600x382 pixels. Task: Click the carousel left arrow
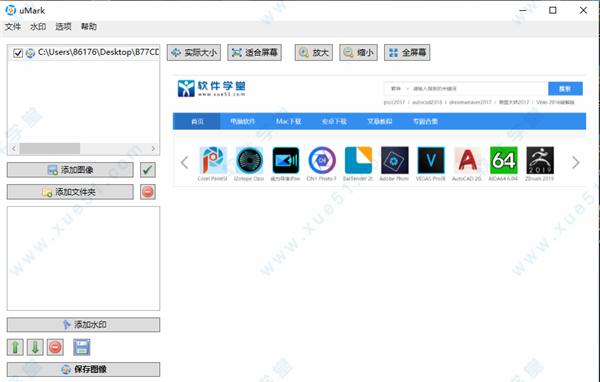[x=184, y=162]
